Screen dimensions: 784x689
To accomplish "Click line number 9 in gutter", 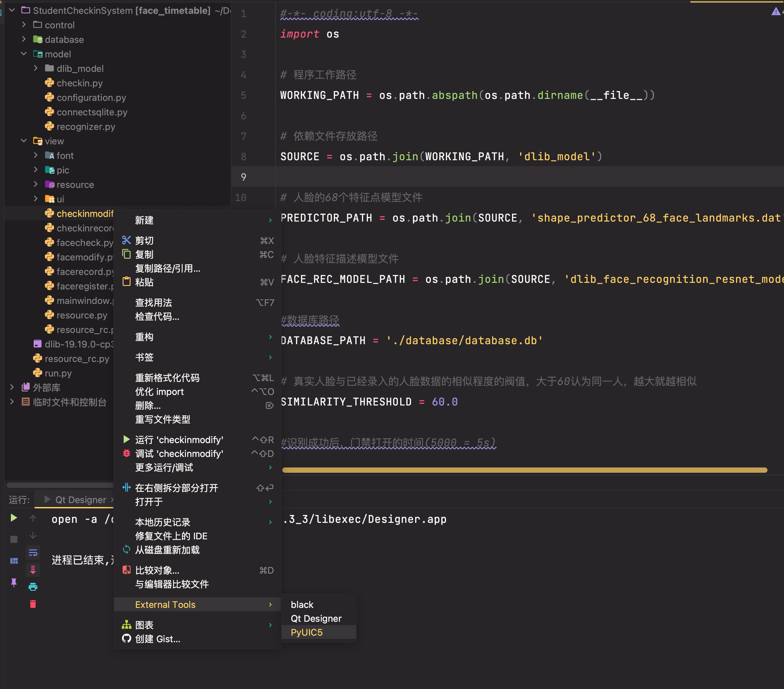I will click(244, 177).
